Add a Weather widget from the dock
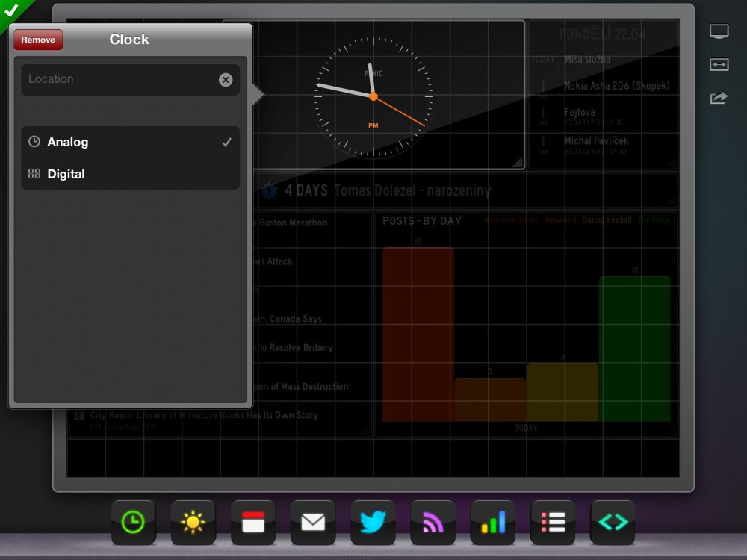Image resolution: width=747 pixels, height=560 pixels. click(x=193, y=523)
